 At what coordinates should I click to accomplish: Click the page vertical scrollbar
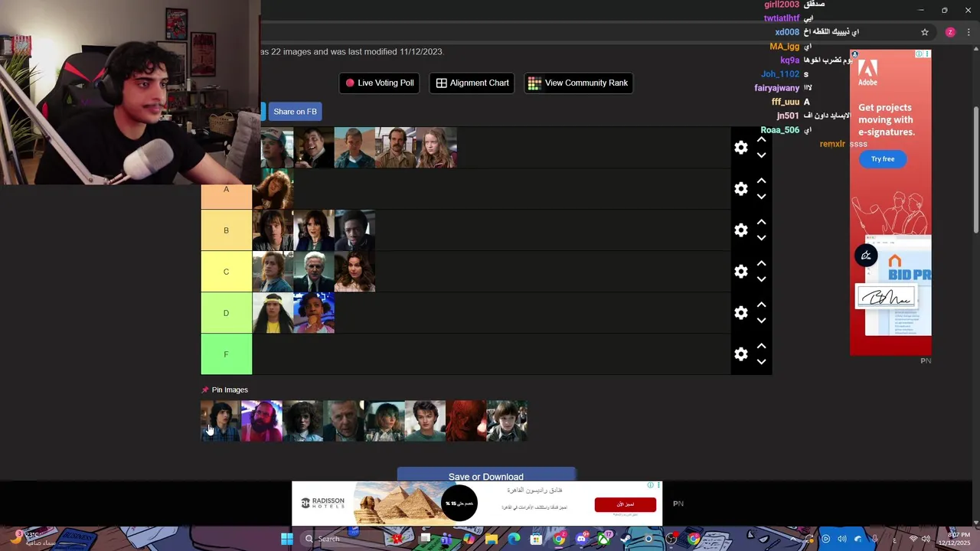(x=975, y=170)
